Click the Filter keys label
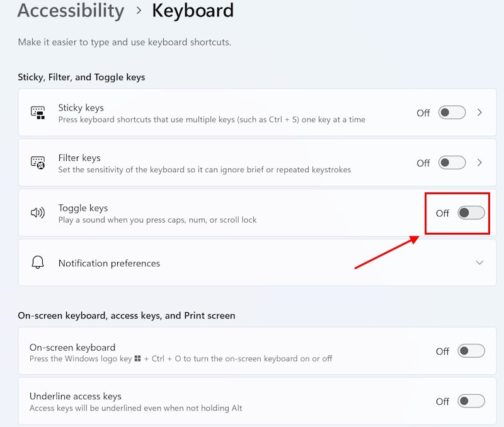Viewport: 504px width, 427px height. 79,158
